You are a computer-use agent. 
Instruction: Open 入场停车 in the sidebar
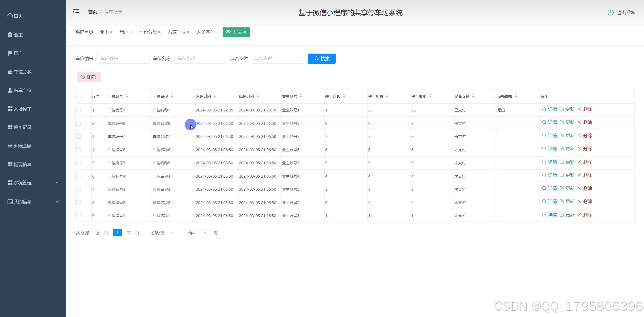coord(20,109)
